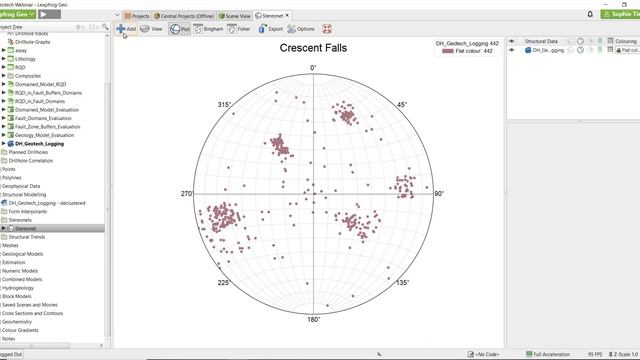640x360 pixels.
Task: Click the Structural Trends folder icon
Action: pyautogui.click(x=4, y=237)
